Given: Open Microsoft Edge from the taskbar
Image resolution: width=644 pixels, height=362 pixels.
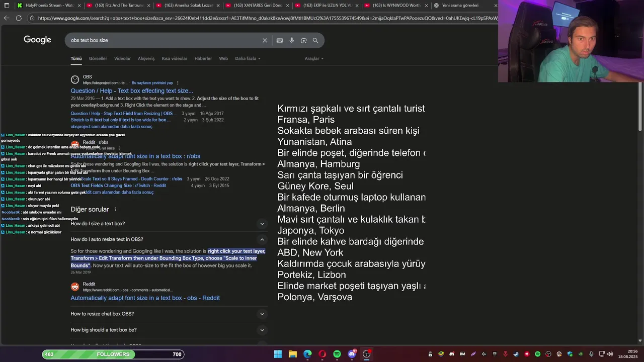Looking at the screenshot, I should 307,354.
